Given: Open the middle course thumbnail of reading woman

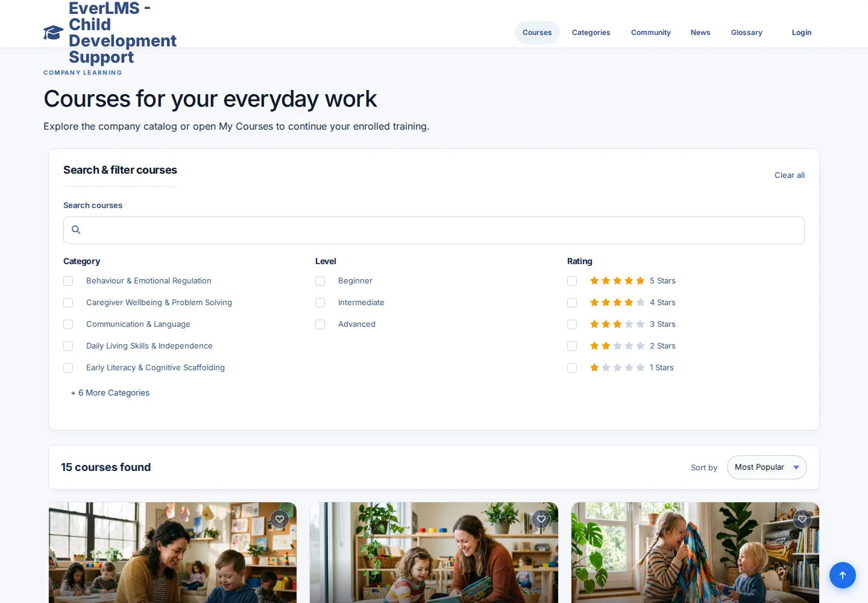Looking at the screenshot, I should pyautogui.click(x=434, y=552).
